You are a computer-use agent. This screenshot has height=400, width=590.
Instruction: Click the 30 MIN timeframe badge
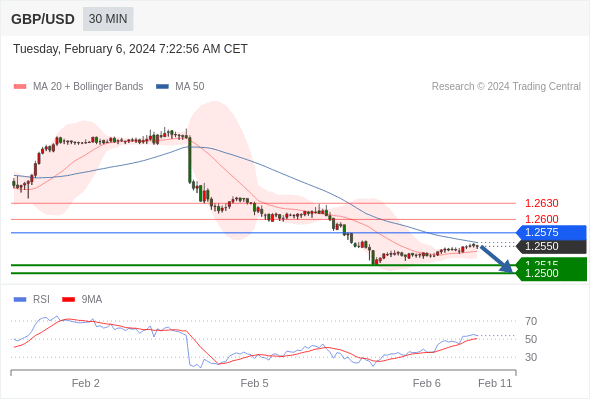pos(108,19)
